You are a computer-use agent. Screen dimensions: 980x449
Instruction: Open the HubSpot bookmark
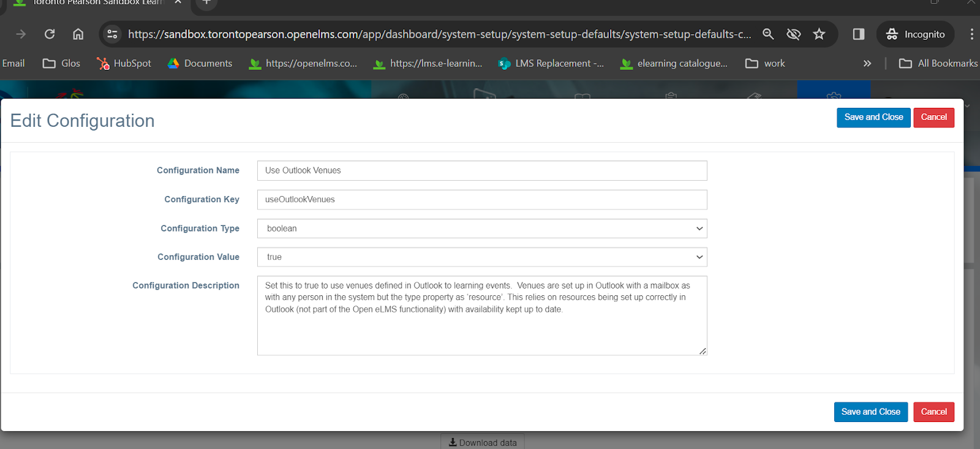click(124, 63)
